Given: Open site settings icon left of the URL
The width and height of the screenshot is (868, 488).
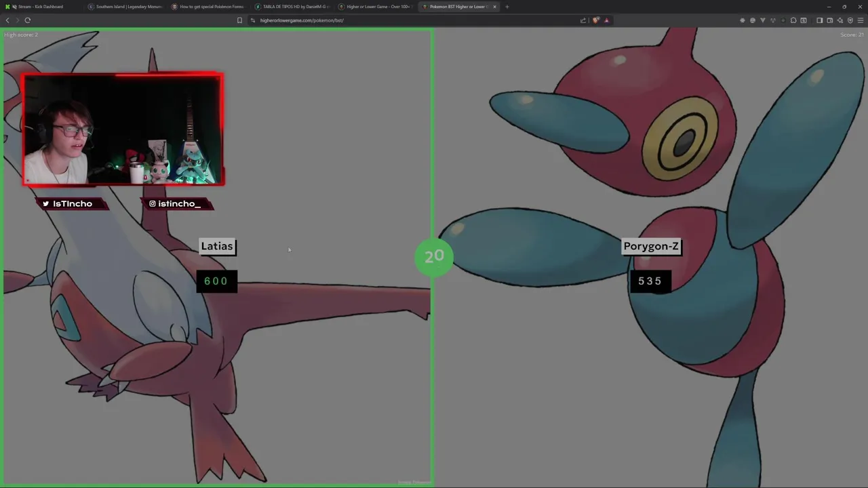Looking at the screenshot, I should click(x=253, y=20).
